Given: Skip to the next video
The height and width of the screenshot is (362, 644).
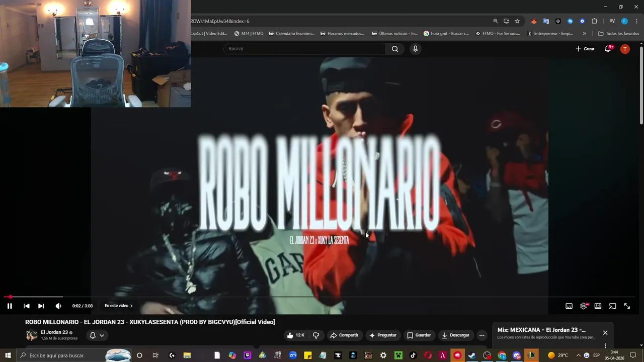Looking at the screenshot, I should click(x=41, y=306).
